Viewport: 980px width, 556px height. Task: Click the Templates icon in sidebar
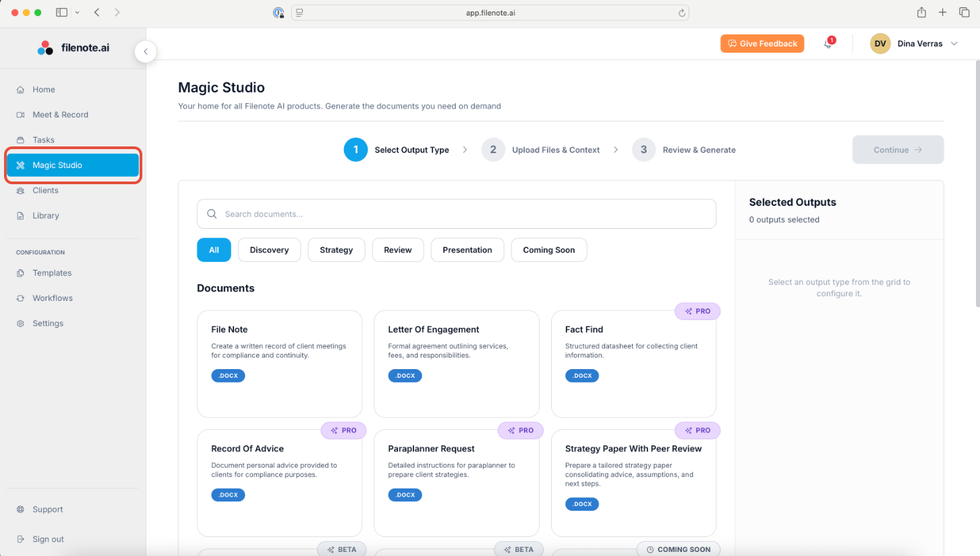(20, 273)
